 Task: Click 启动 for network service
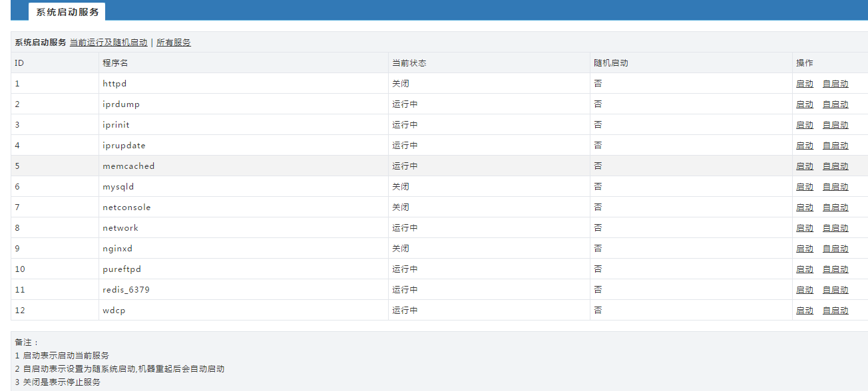click(805, 228)
